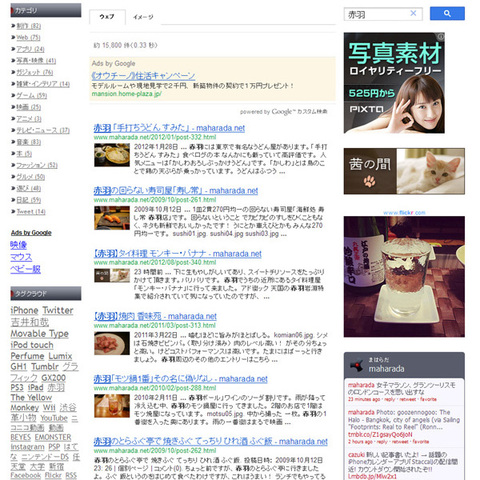Click the left sidebar Ads by Google label
Screen dimensions: 480x480
pos(31,233)
